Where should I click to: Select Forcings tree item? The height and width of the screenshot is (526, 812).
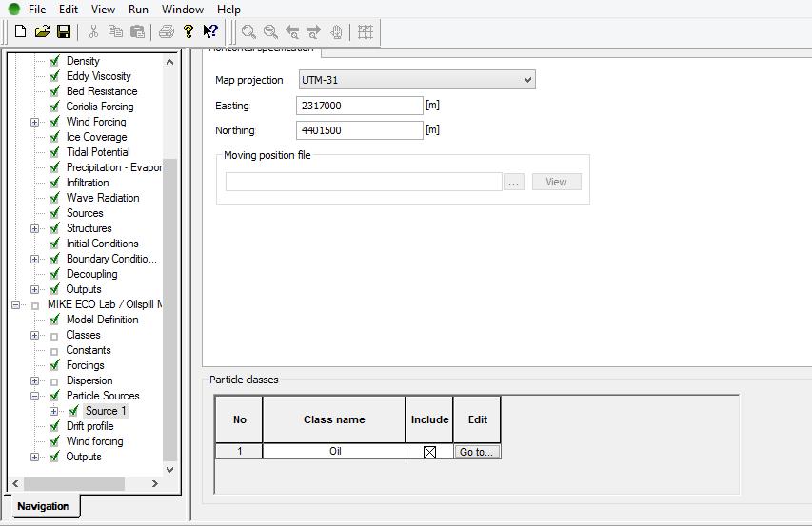pos(85,365)
